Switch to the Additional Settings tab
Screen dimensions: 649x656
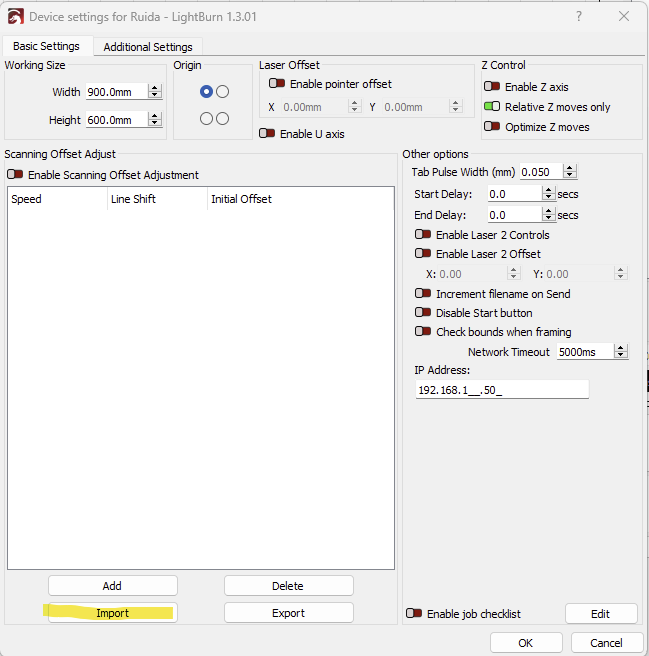148,47
